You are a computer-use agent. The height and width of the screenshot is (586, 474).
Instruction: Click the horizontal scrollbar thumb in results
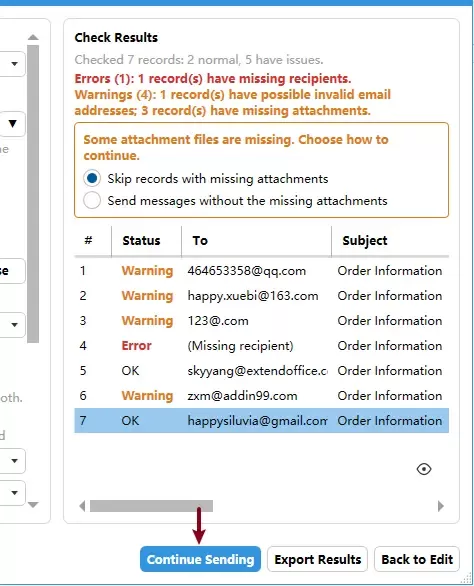[x=151, y=506]
